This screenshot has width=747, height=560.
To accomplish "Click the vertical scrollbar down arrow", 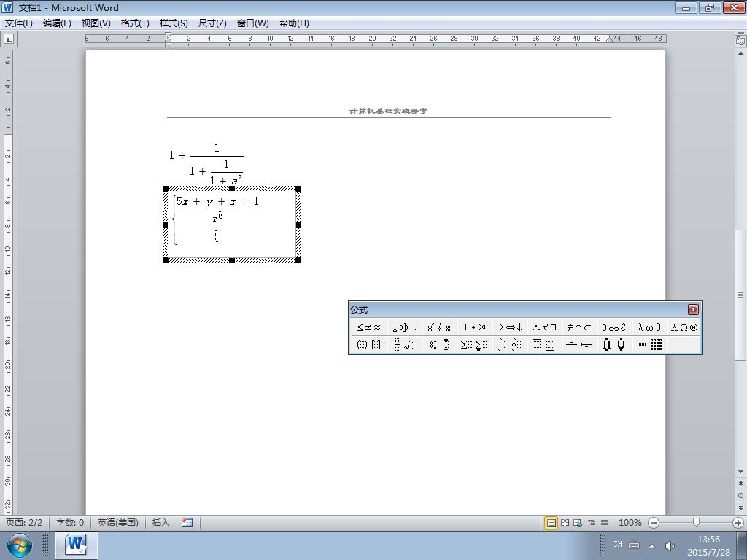I will [740, 472].
